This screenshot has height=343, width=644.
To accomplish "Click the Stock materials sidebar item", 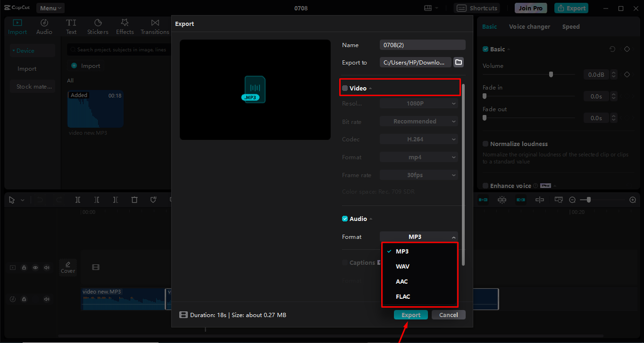I will [33, 87].
